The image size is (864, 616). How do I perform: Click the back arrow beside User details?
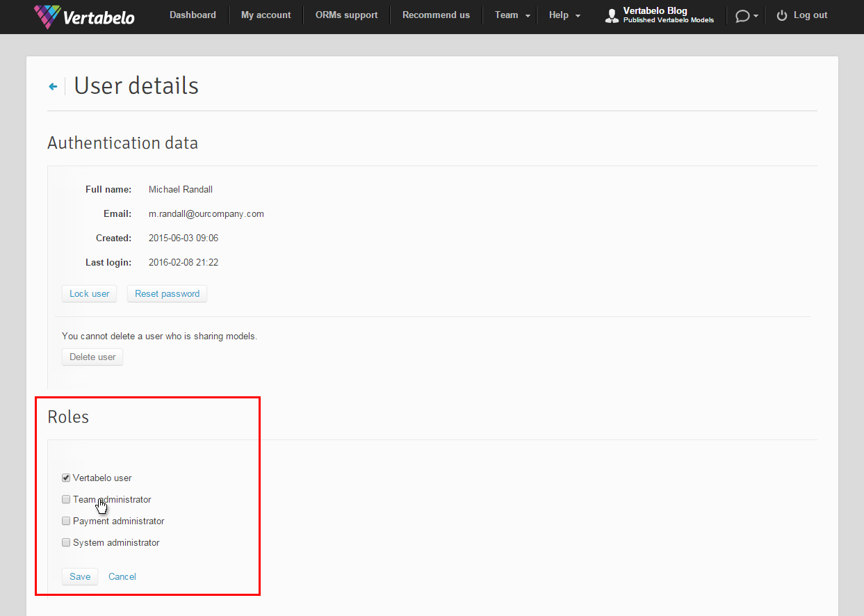(x=53, y=87)
